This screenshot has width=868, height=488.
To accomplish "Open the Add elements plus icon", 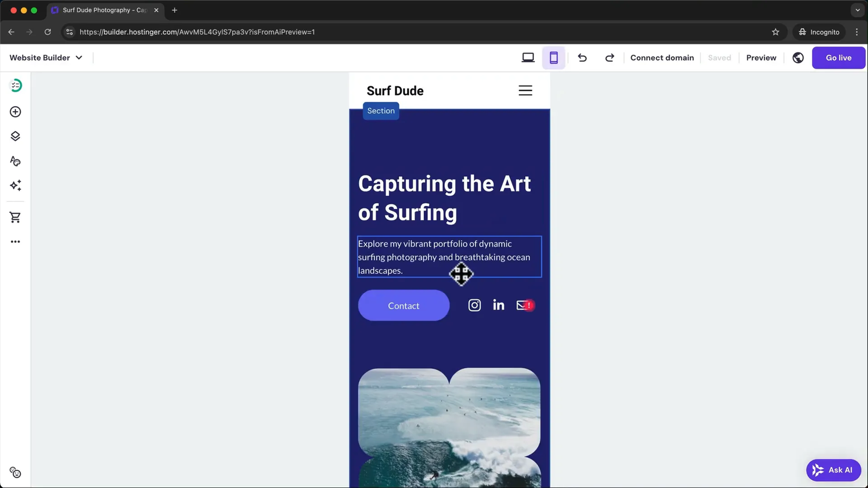I will tap(16, 112).
